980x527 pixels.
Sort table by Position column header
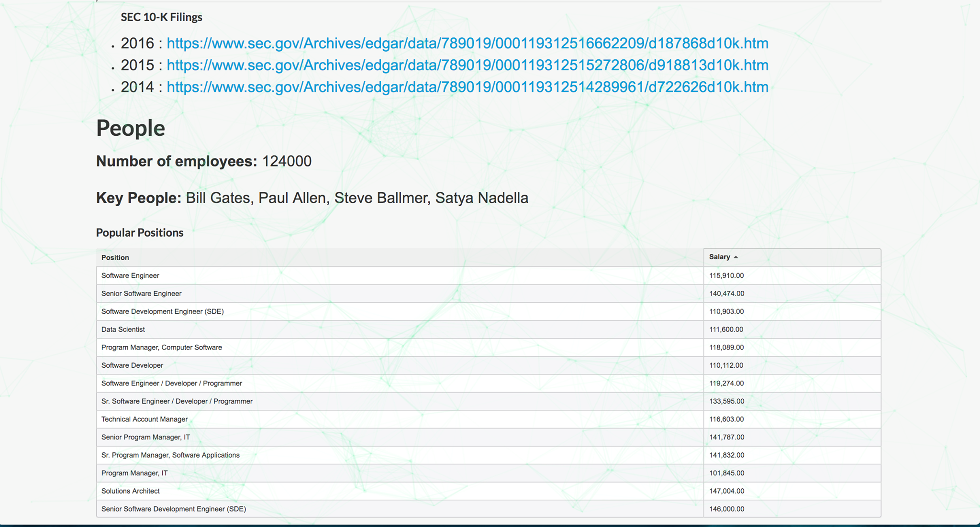point(115,257)
